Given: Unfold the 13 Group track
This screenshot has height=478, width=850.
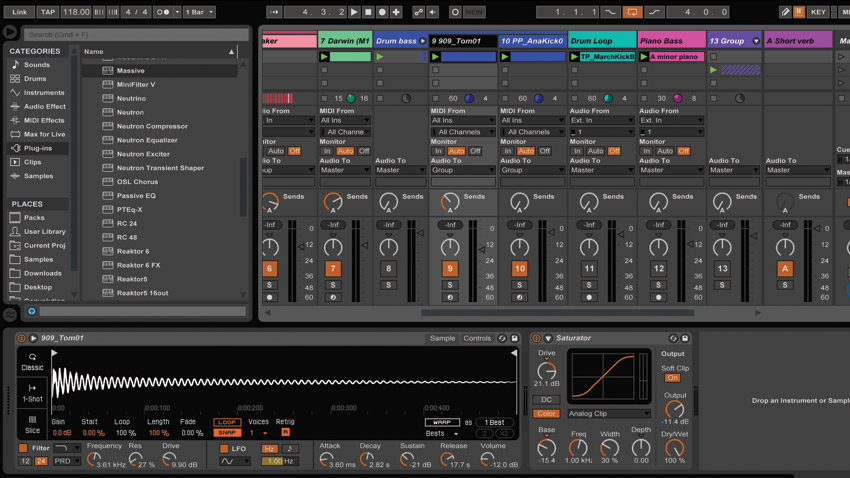Looking at the screenshot, I should coord(756,41).
